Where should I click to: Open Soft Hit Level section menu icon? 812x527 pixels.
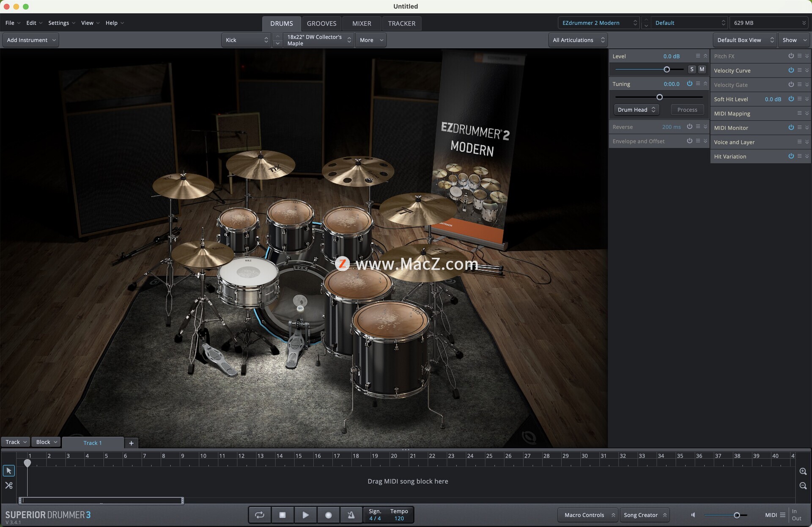pos(799,99)
